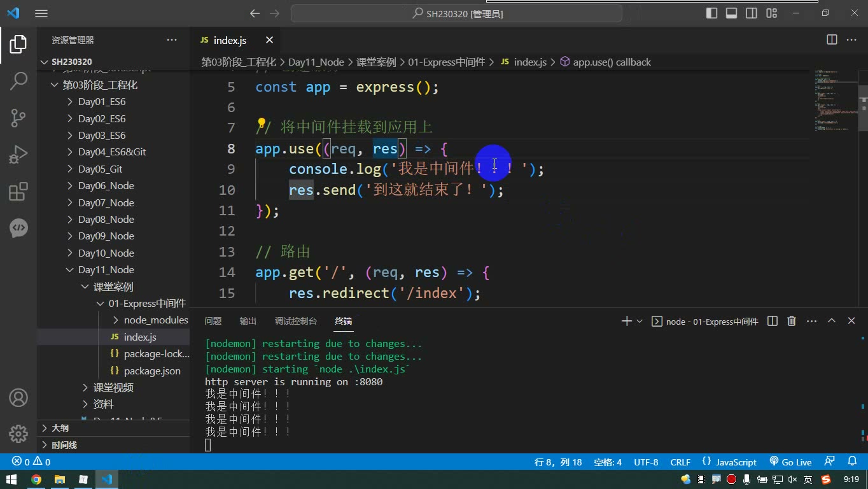Open package.json in the file tree
The width and height of the screenshot is (868, 489).
[x=152, y=371]
